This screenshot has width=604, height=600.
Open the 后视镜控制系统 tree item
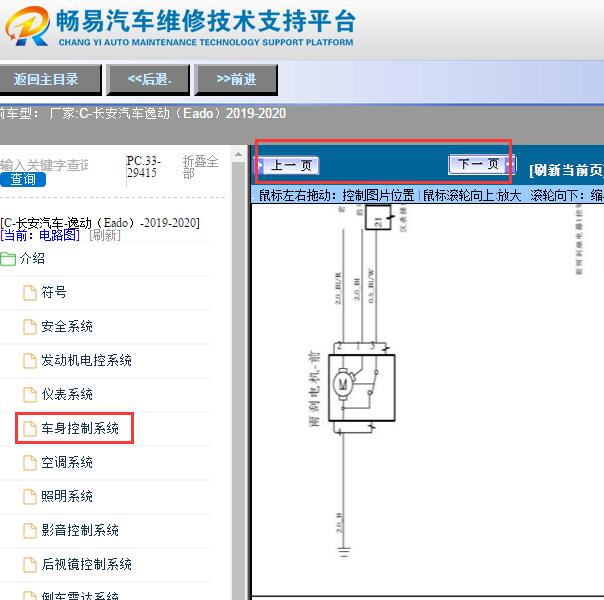pos(86,564)
